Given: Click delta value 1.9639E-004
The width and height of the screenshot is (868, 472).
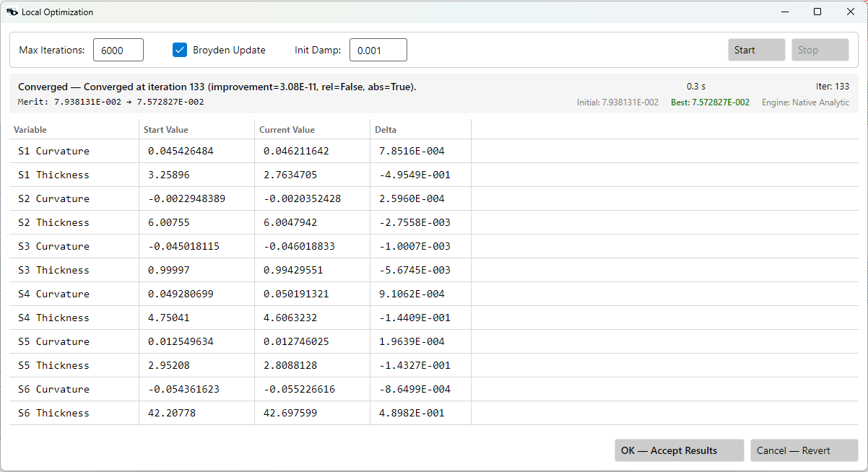Looking at the screenshot, I should 412,341.
